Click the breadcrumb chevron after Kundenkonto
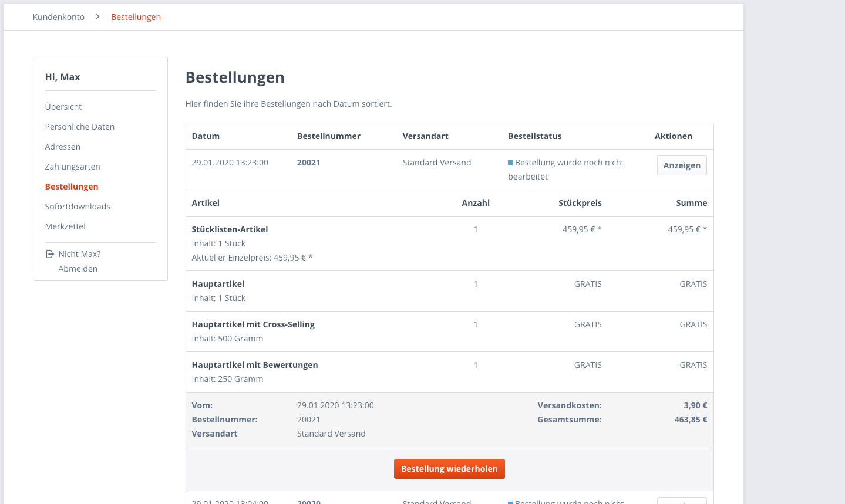 (x=97, y=17)
